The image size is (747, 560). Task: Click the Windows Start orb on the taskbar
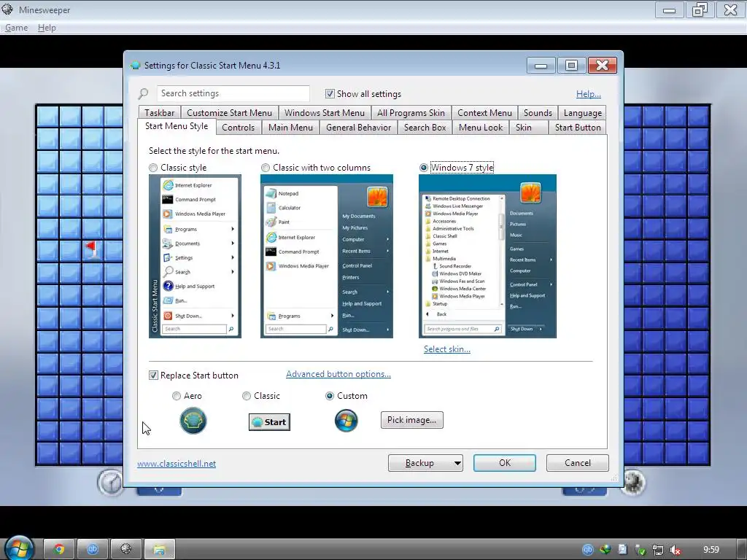pyautogui.click(x=18, y=548)
